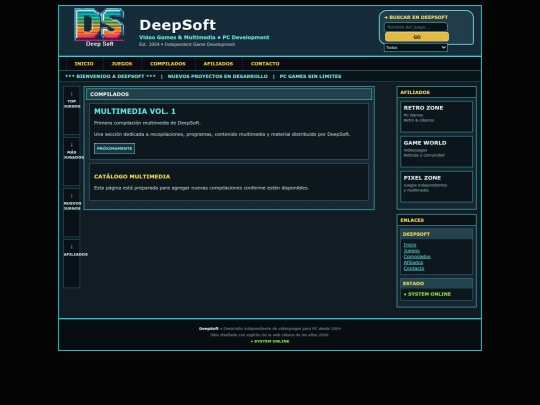This screenshot has width=540, height=405.
Task: Follow the Contacto link under Enlaces
Action: click(414, 268)
